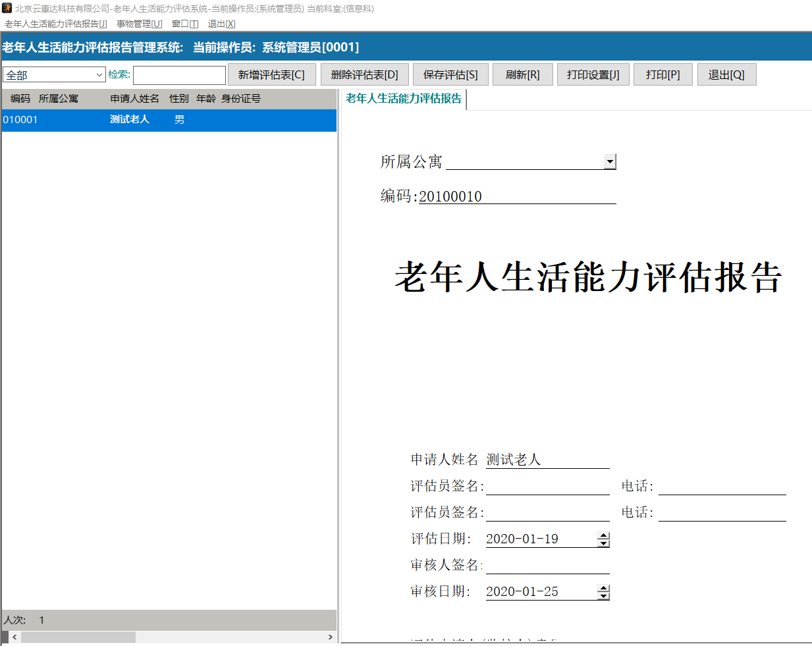Click 新增评估表[C] button
This screenshot has height=646, width=812.
coord(271,75)
